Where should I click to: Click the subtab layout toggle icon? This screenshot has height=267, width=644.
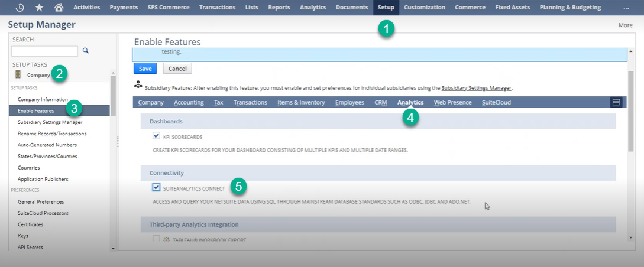coord(616,102)
